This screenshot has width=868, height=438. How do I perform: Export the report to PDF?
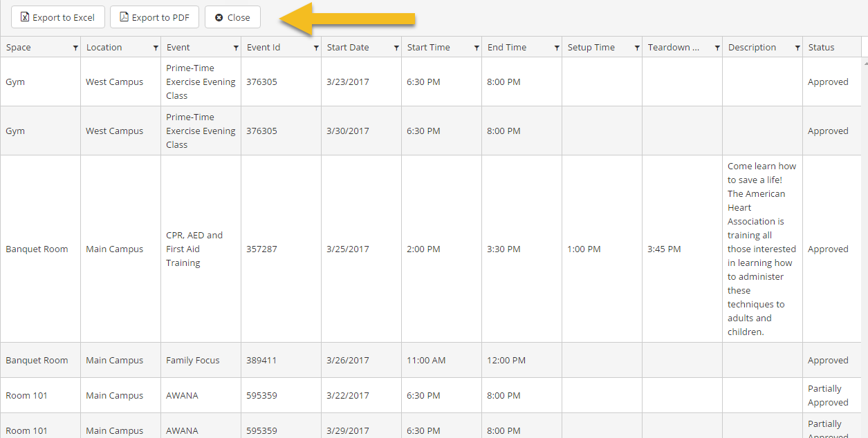[154, 17]
